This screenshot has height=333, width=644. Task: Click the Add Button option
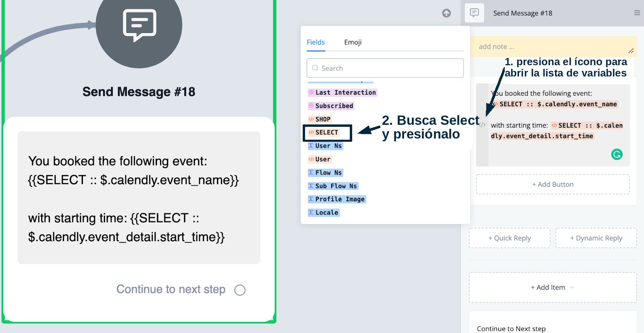tap(553, 184)
